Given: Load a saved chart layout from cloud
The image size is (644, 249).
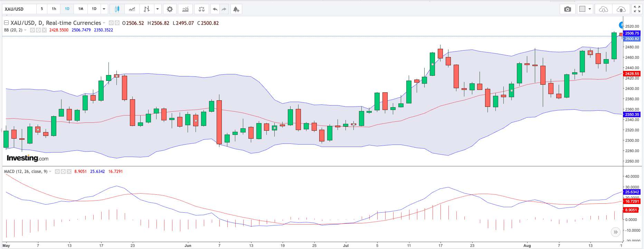Looking at the screenshot, I should click(x=603, y=9).
